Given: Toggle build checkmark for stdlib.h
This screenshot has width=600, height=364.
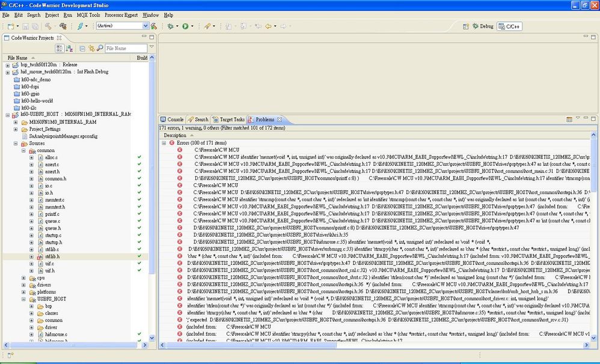Looking at the screenshot, I should 139,256.
